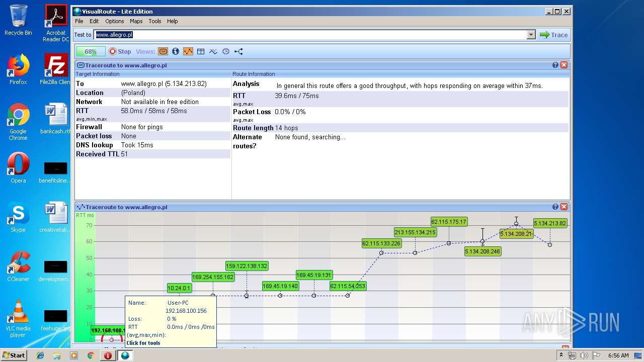The image size is (644, 362).
Task: Select hop label 5.134.208.246
Action: click(482, 251)
